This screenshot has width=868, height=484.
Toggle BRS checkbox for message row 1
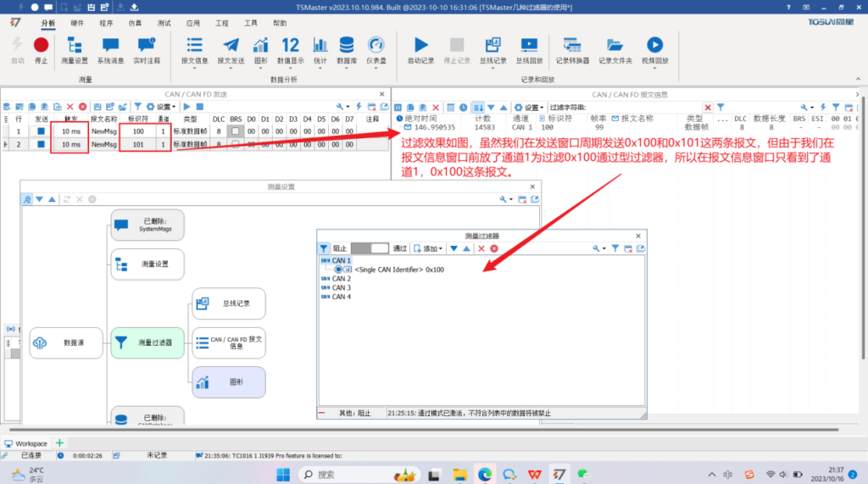[236, 131]
